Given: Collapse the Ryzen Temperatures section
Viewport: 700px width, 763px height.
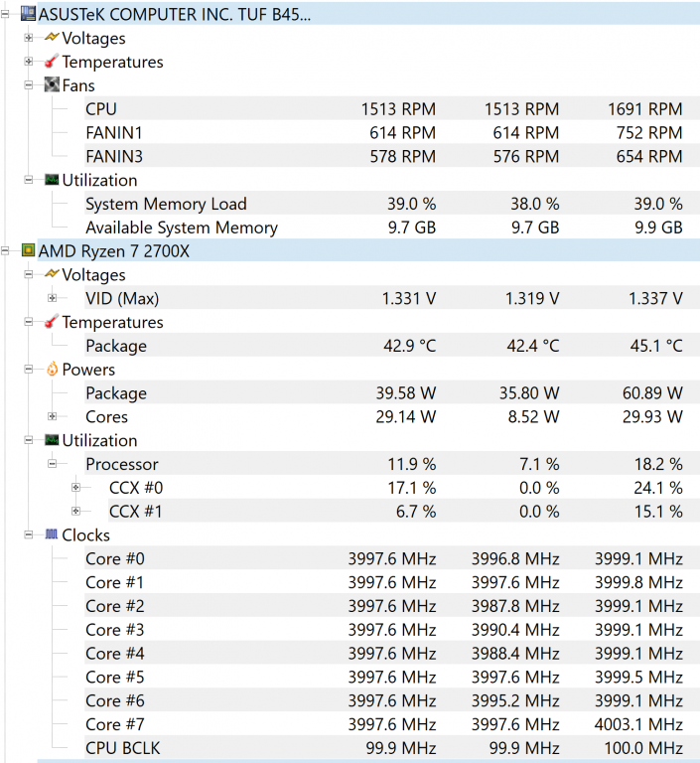Looking at the screenshot, I should 29,322.
